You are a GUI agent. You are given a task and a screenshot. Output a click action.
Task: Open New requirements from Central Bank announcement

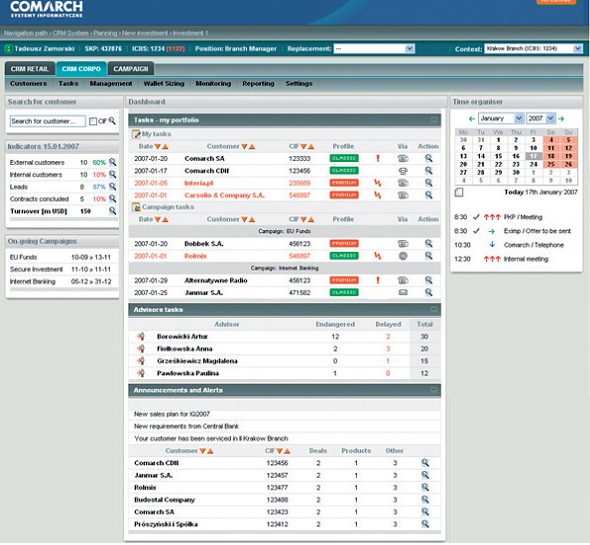[186, 426]
